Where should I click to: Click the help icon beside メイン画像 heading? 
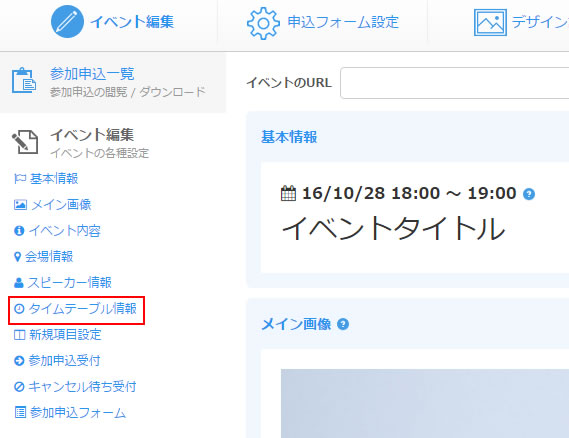coord(343,324)
